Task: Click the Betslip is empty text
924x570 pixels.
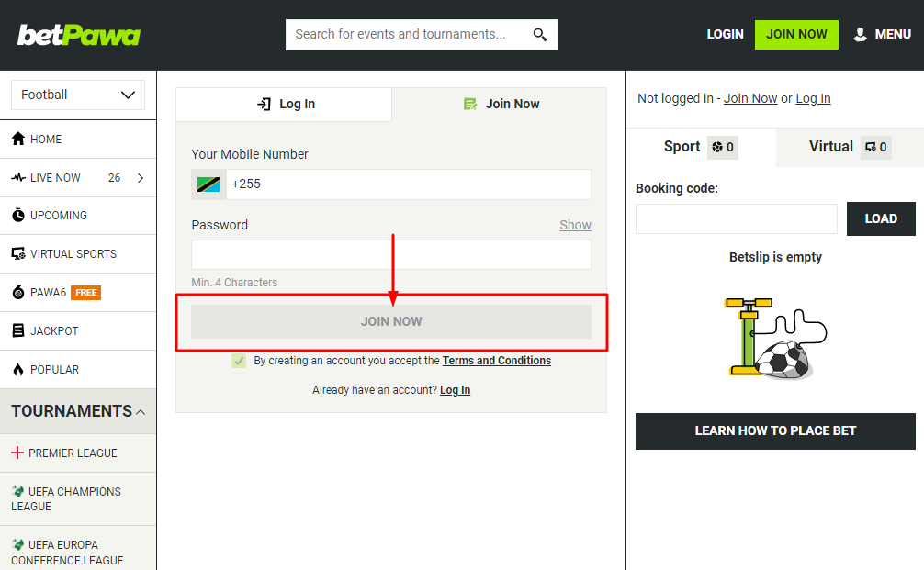Action: tap(775, 257)
